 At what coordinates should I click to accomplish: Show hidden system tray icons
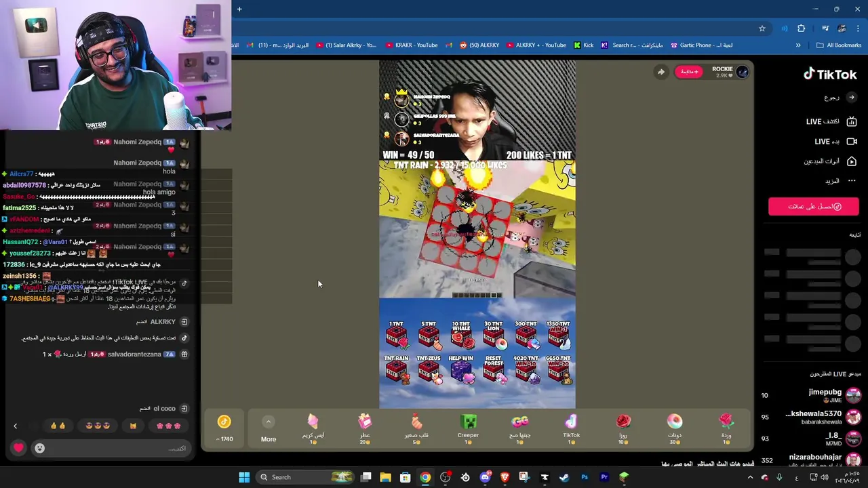(x=750, y=477)
